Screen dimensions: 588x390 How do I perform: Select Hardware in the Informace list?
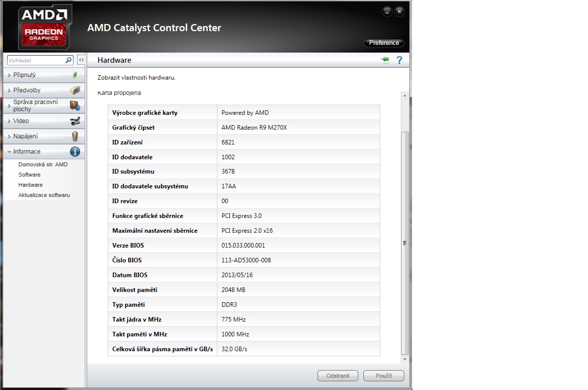point(31,185)
